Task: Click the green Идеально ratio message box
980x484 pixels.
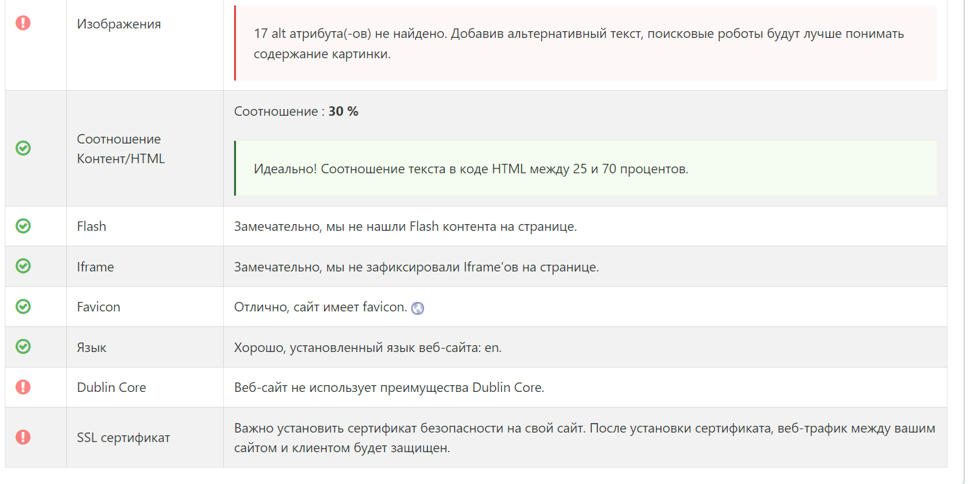Action: [585, 169]
